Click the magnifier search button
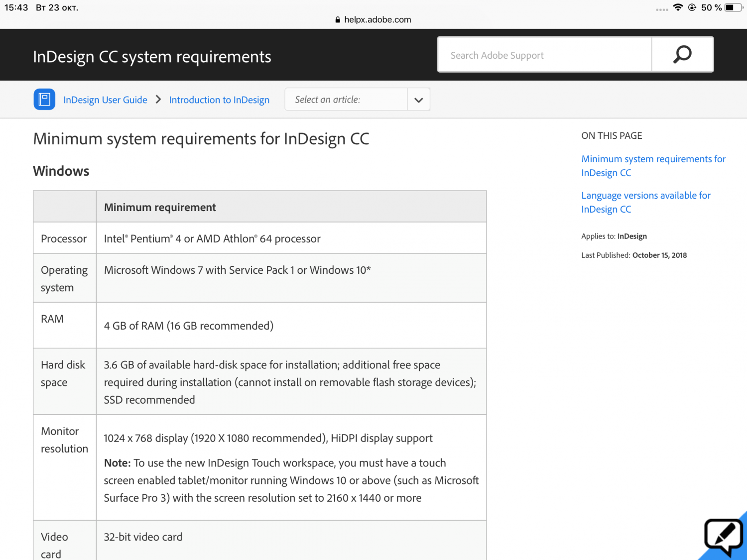 682,54
